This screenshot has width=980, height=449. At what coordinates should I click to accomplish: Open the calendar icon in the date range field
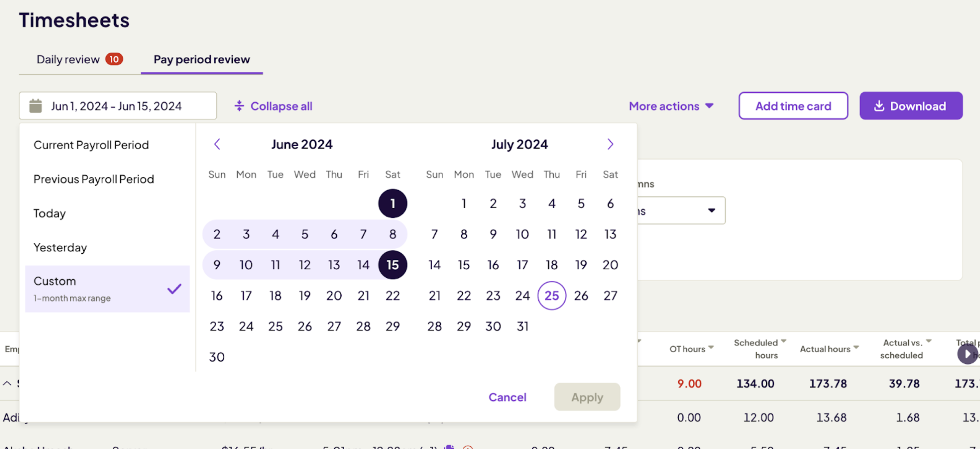coord(36,106)
